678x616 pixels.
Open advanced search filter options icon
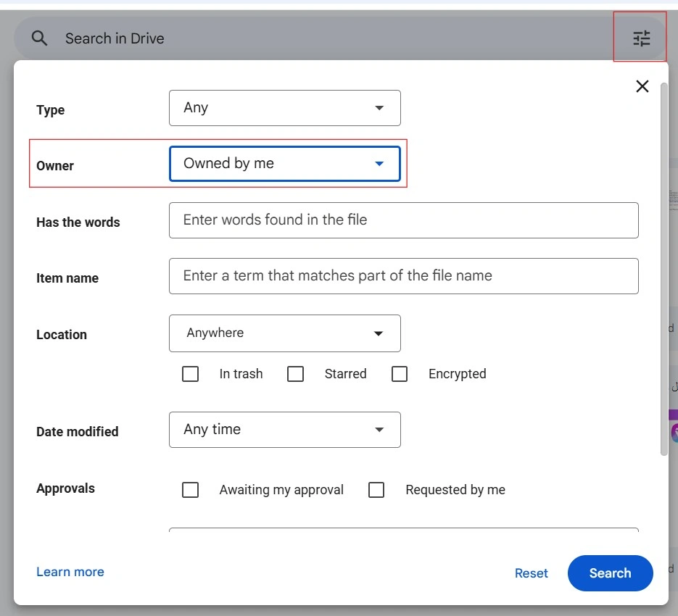click(641, 38)
